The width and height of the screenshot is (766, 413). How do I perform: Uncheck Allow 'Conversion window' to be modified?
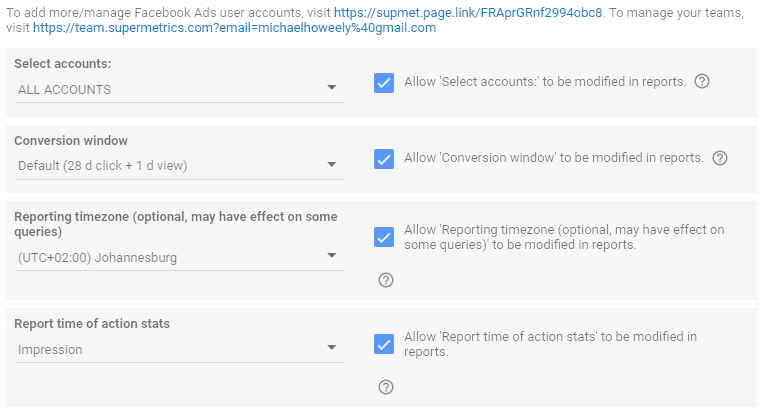point(383,158)
